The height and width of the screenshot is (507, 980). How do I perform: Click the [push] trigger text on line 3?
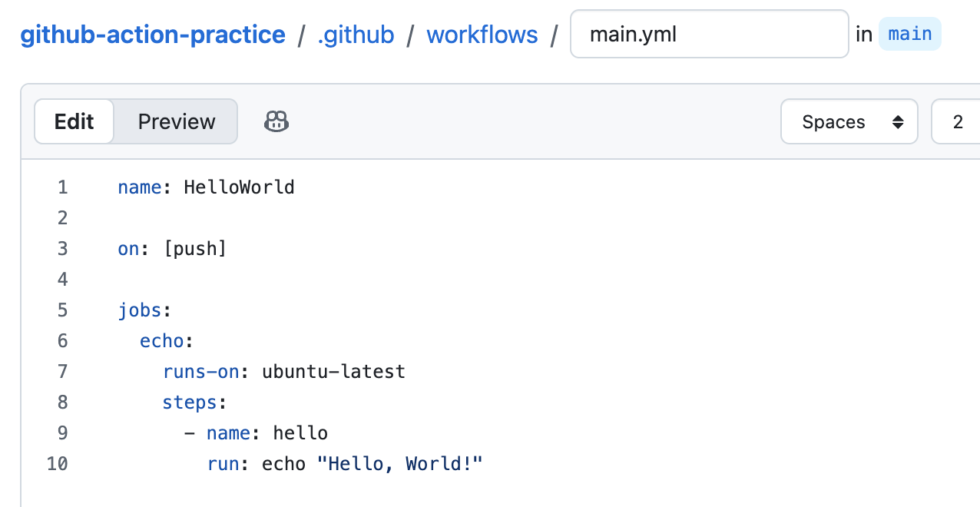(195, 249)
